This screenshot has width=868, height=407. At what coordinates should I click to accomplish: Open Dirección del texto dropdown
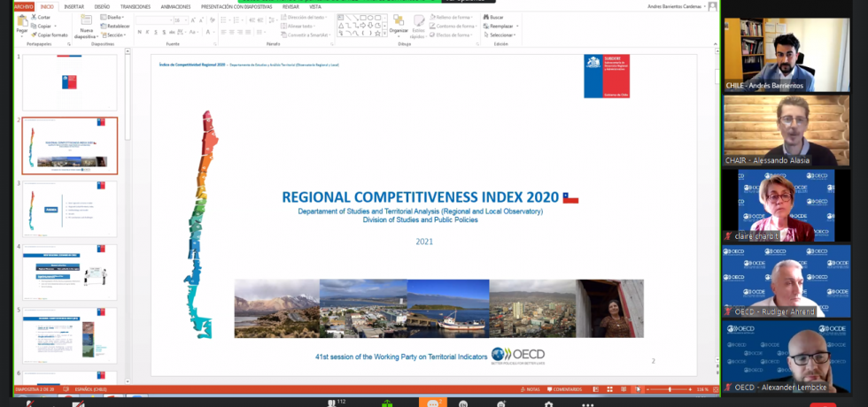point(304,17)
